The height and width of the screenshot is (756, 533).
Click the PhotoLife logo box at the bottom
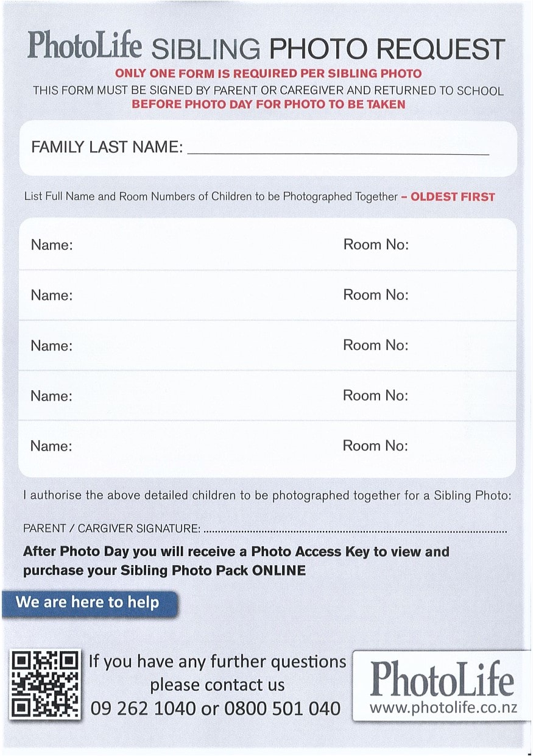click(442, 686)
